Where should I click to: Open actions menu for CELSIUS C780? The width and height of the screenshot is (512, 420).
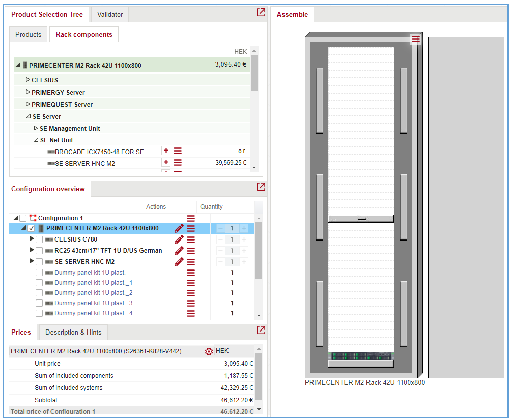point(191,240)
